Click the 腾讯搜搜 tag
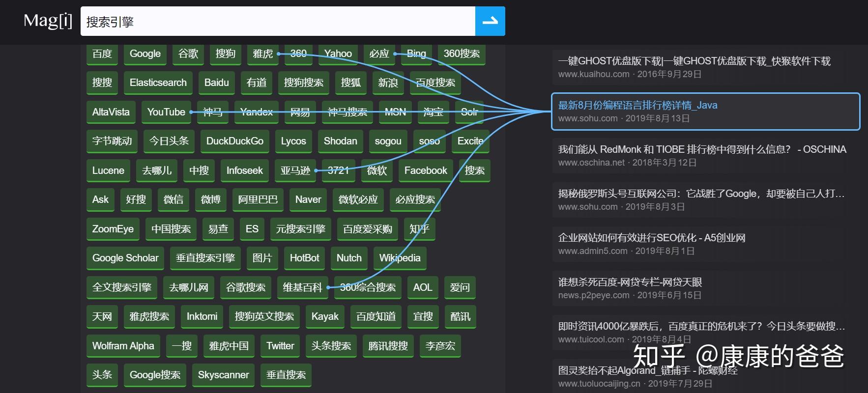The image size is (868, 393). click(x=388, y=346)
